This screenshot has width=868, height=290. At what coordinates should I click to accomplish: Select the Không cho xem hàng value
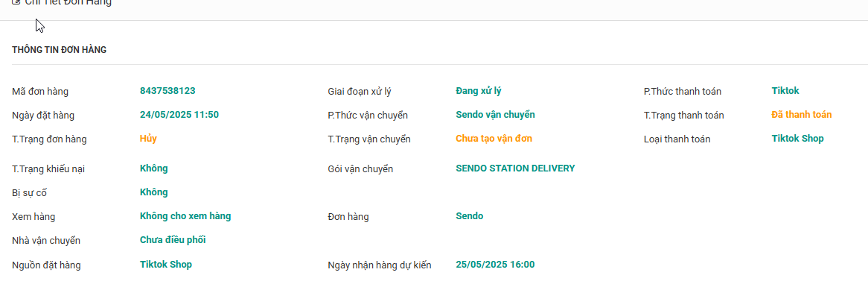pos(185,216)
